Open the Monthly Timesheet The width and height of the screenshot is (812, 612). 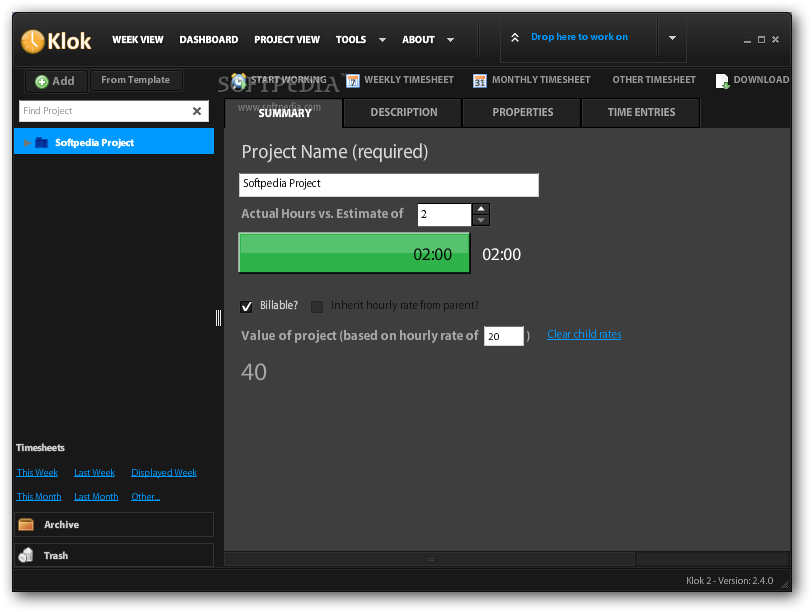[532, 80]
